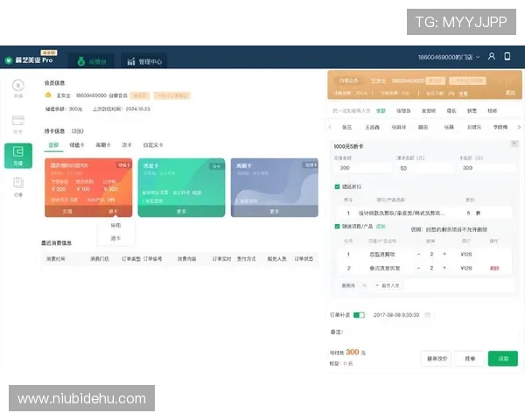Click the 备注 remarks field
The width and height of the screenshot is (525, 420).
pyautogui.click(x=430, y=332)
